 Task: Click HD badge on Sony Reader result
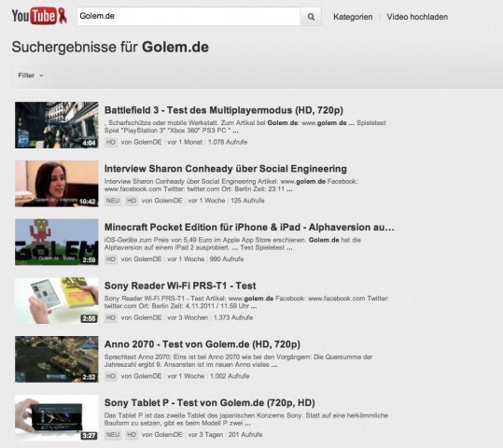111,318
